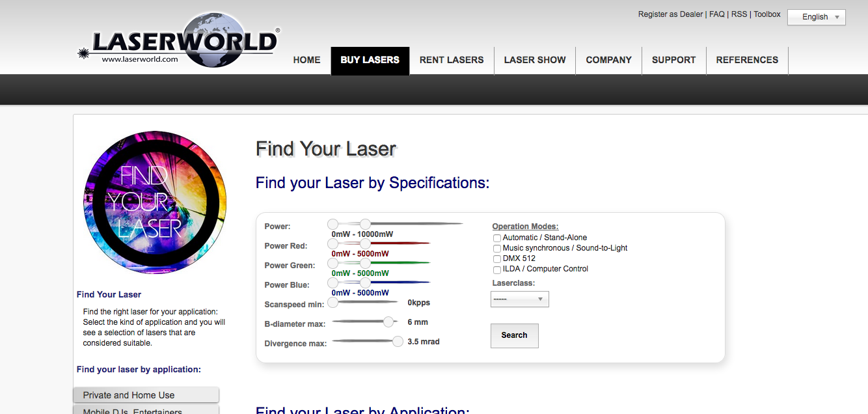
Task: Click the Scanspeed min slider handle
Action: pyautogui.click(x=332, y=302)
